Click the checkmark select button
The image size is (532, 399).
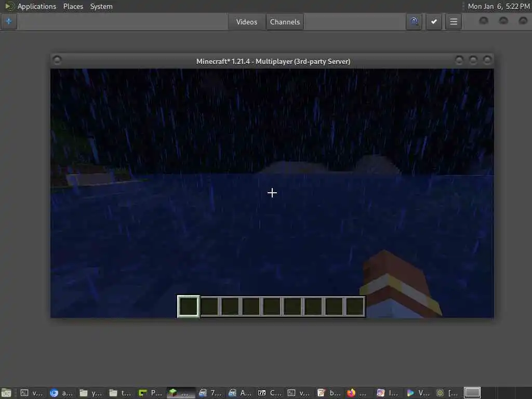pyautogui.click(x=434, y=22)
